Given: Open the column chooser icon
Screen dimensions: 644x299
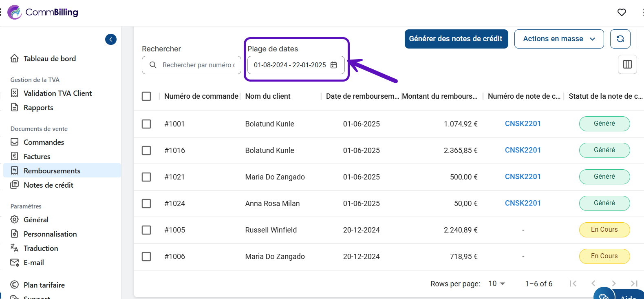Looking at the screenshot, I should [627, 64].
